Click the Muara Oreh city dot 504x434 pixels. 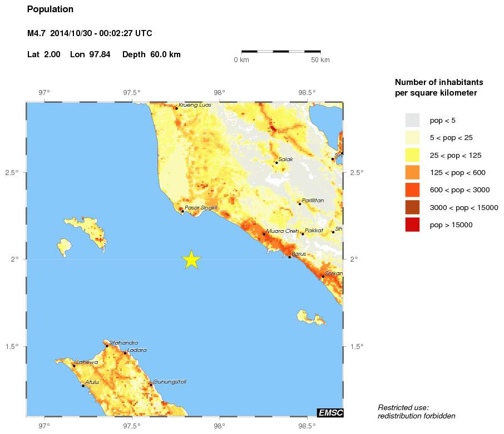coord(264,234)
